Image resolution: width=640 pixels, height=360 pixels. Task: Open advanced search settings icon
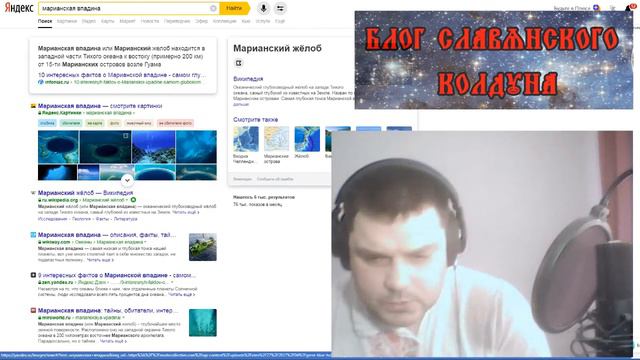tap(280, 8)
